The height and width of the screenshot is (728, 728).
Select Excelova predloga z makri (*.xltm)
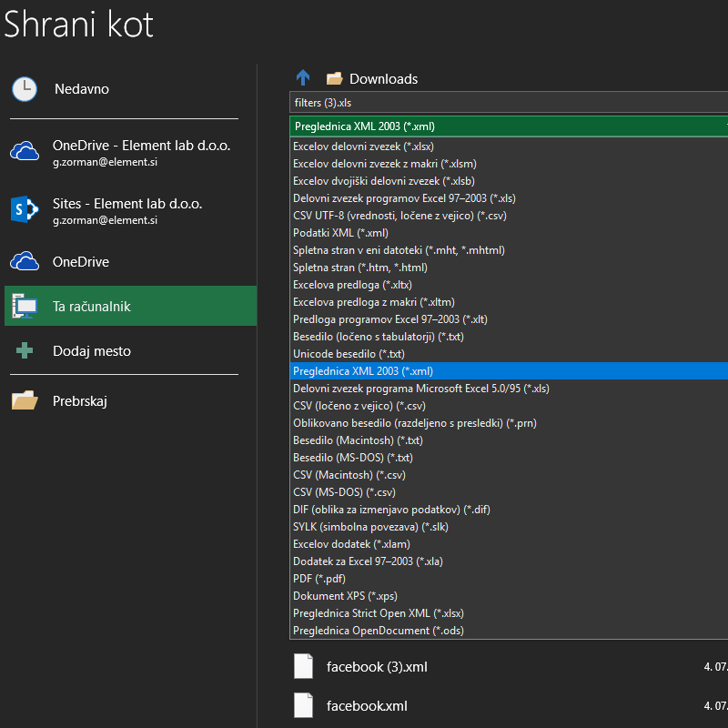click(509, 302)
